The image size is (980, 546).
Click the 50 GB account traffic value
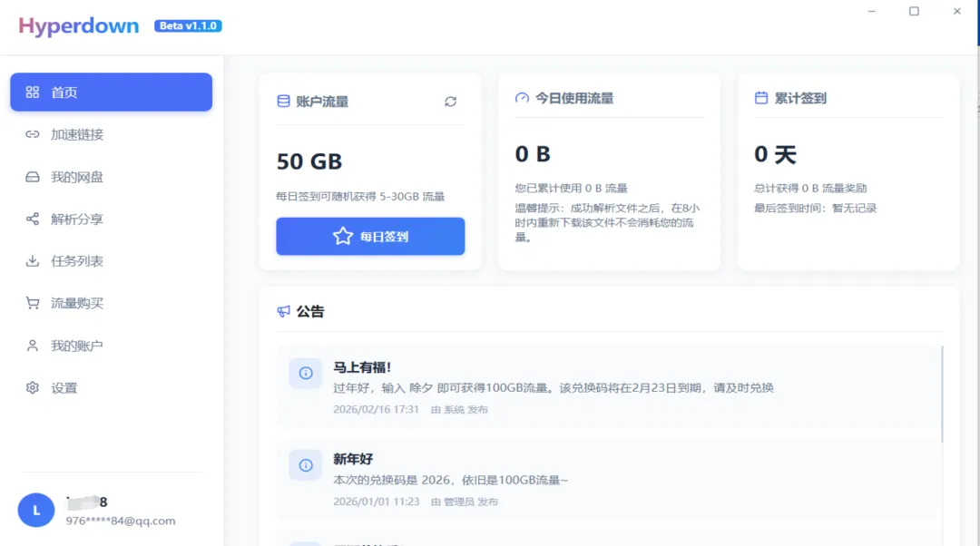[x=309, y=161]
